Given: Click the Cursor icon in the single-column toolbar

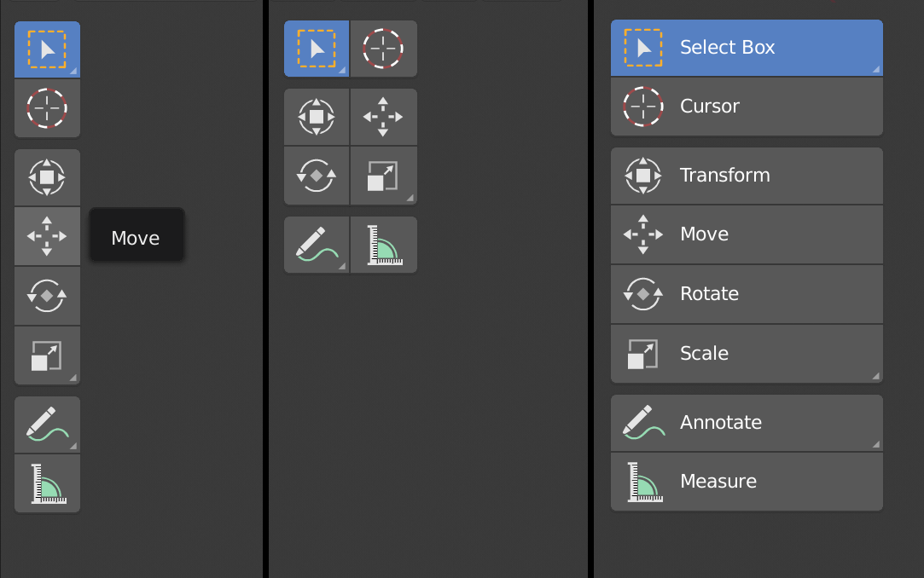Looking at the screenshot, I should [x=48, y=108].
